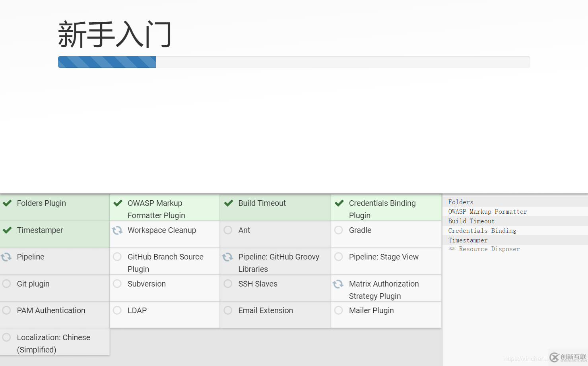Click the sync icon by Matrix Authorization Strategy Plugin
The image size is (588, 366).
click(x=338, y=284)
